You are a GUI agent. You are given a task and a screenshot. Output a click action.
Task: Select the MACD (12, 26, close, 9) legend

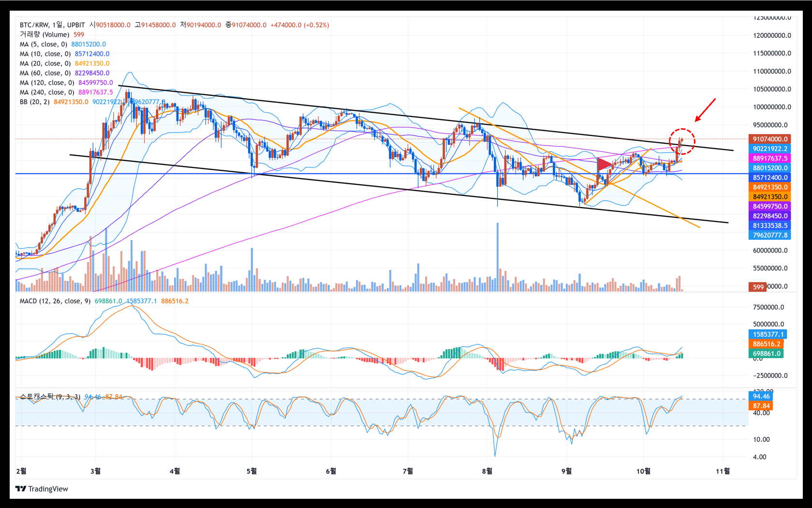(x=55, y=301)
